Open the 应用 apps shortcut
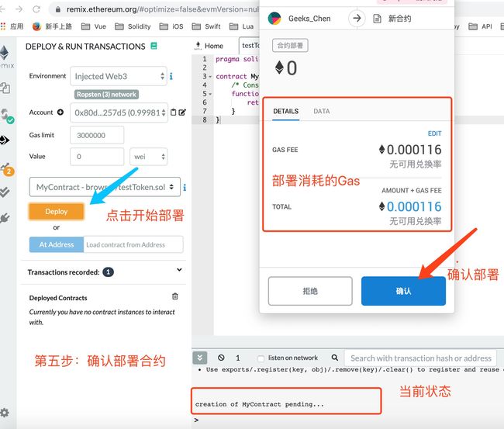504x429 pixels. pyautogui.click(x=12, y=26)
